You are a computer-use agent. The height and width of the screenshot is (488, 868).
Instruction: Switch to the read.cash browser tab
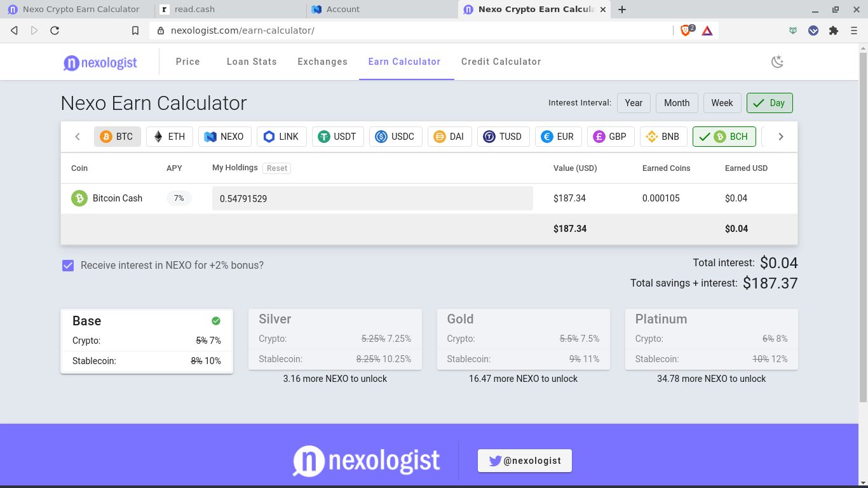click(230, 10)
